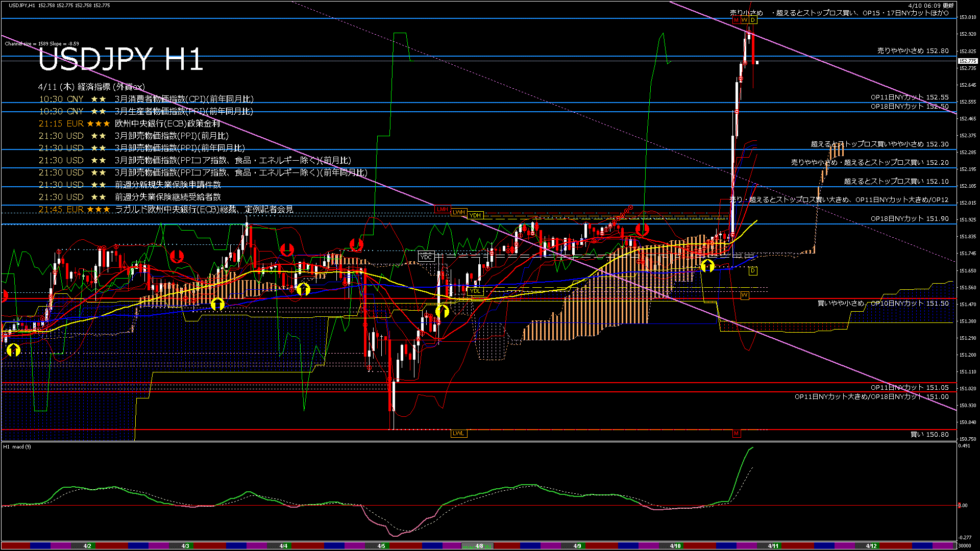Click yellow up-arrow signal near 4/10 candles
Viewport: 980px width, 551px height.
click(x=707, y=266)
